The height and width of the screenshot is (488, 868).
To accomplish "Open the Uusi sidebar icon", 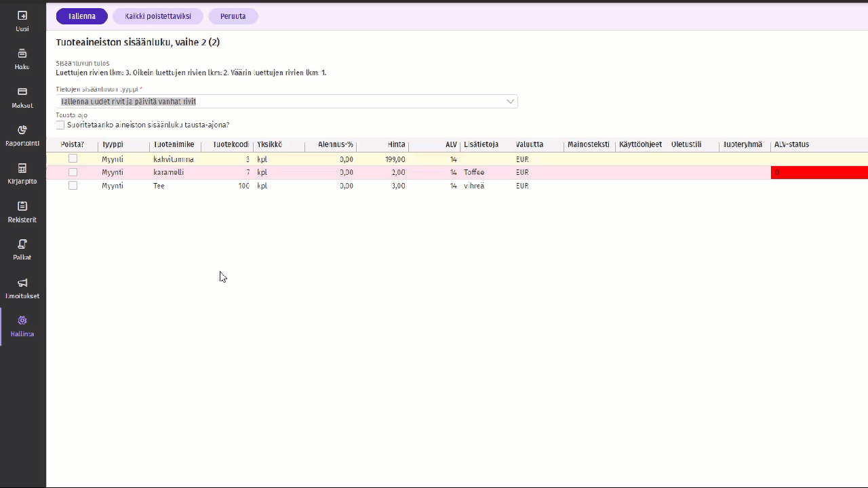I will [x=22, y=16].
